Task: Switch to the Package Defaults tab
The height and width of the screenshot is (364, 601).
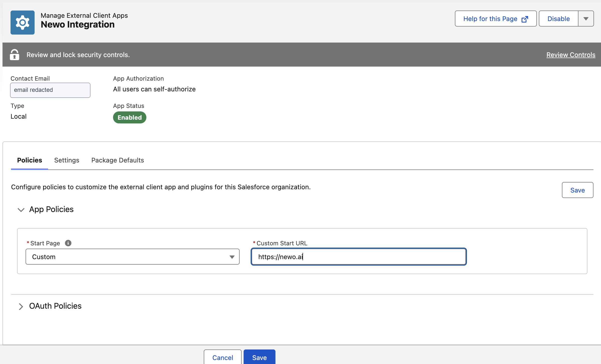Action: click(118, 160)
